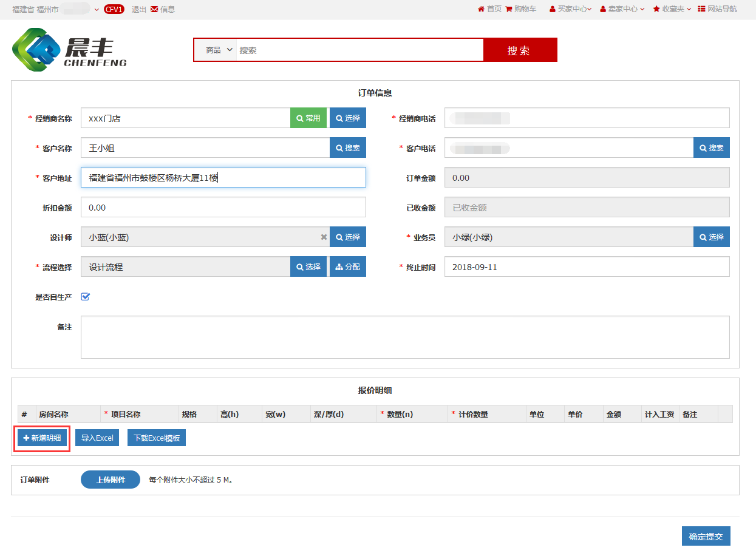This screenshot has width=756, height=556.
Task: Open the 信息 messages envelope link
Action: click(163, 9)
